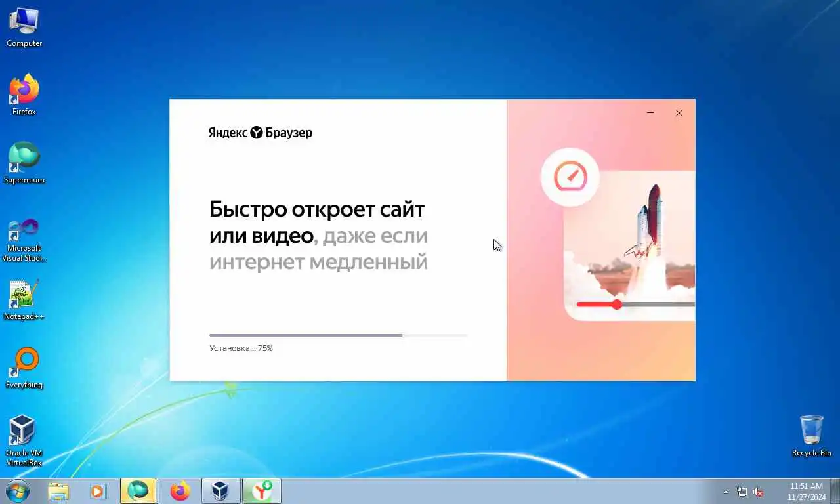Select the Everything search shortcut
Viewport: 840px width, 504px height.
click(x=24, y=369)
